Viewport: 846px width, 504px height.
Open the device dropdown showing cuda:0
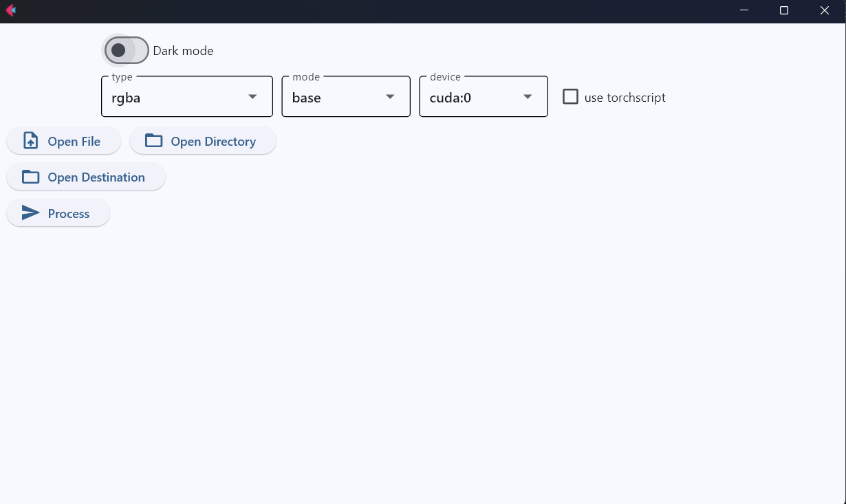[x=483, y=96]
